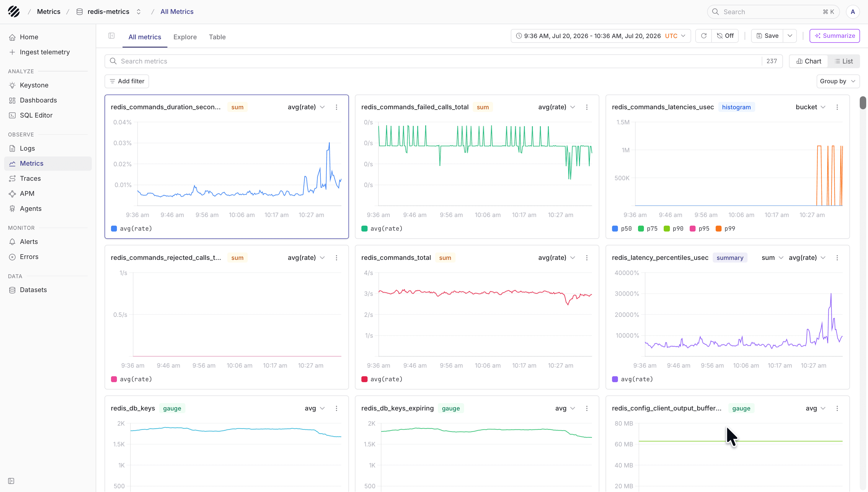Screen dimensions: 868x492
Task: Open more options for redis_commands_total chart
Action: [587, 258]
